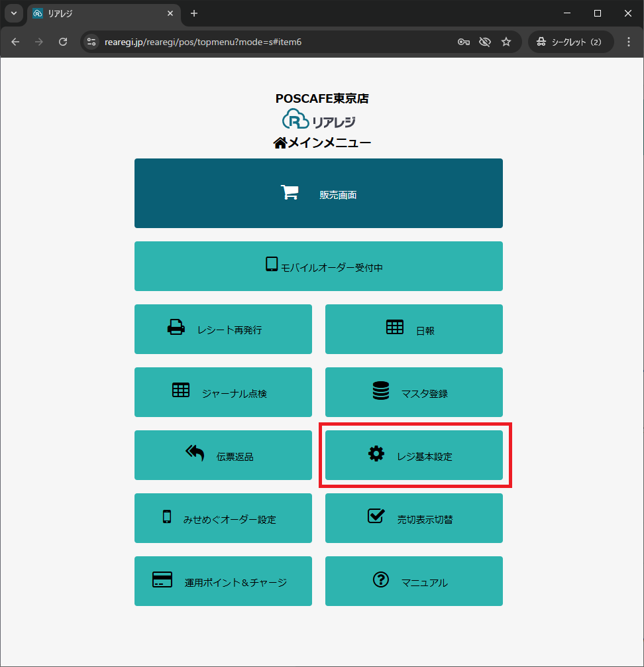
Task: Click the リアレジ cloud logo
Action: (x=319, y=119)
